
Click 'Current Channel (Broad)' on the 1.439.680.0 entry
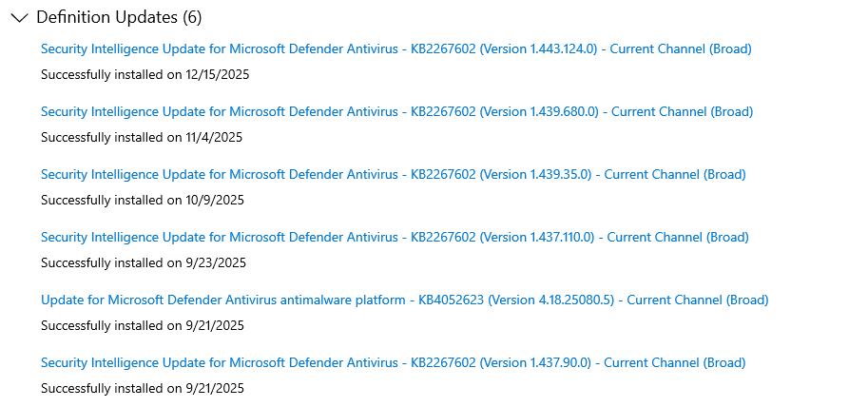(682, 111)
